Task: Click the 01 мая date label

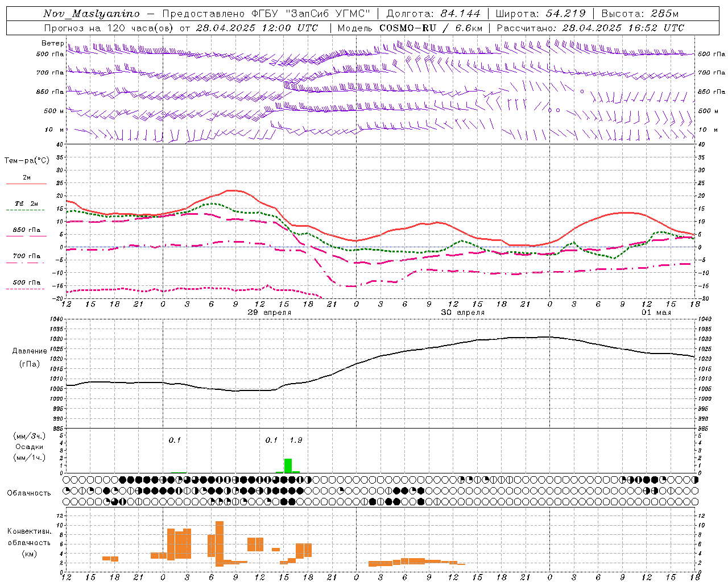Action: (656, 313)
